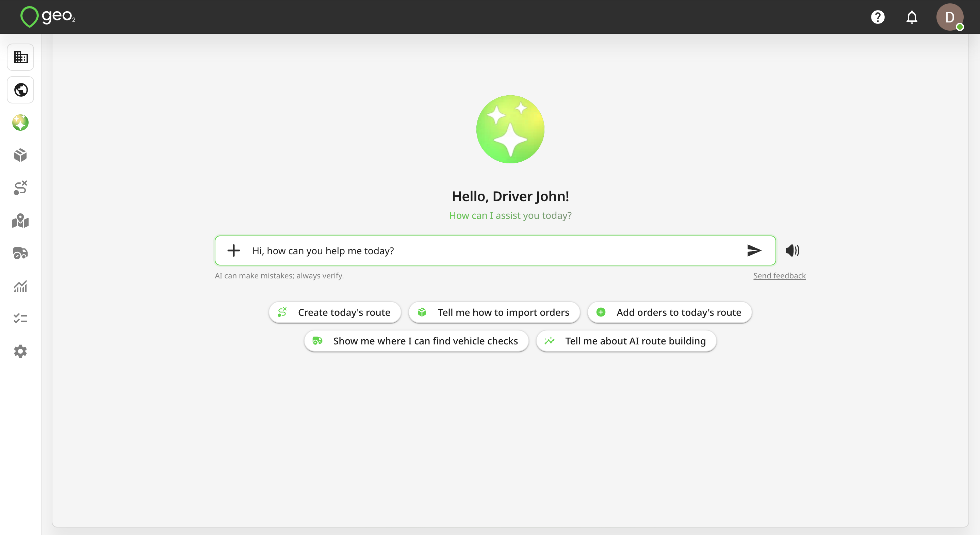The height and width of the screenshot is (535, 980).
Task: Open the orders package sidebar icon
Action: [20, 155]
